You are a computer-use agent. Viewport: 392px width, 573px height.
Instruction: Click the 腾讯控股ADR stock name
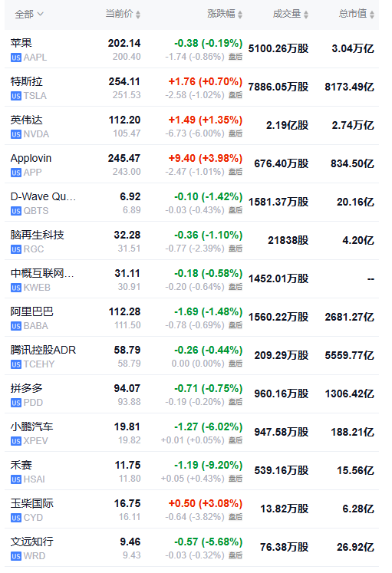point(43,350)
